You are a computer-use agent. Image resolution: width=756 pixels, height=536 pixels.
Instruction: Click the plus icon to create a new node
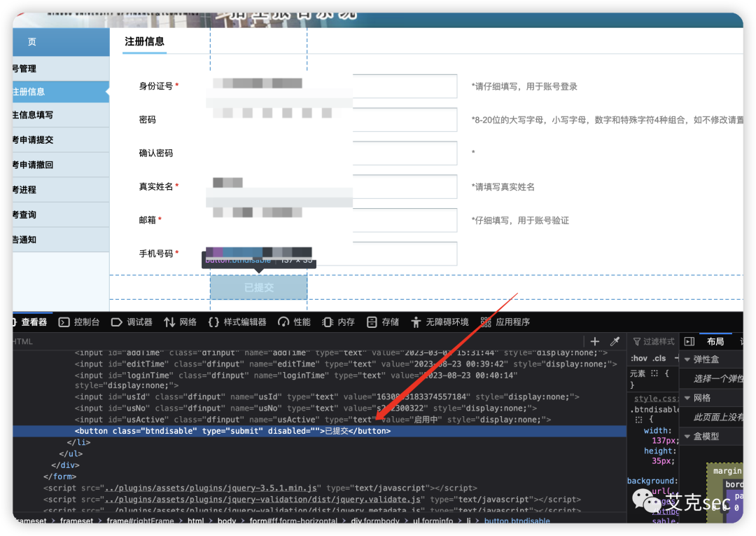pyautogui.click(x=595, y=341)
